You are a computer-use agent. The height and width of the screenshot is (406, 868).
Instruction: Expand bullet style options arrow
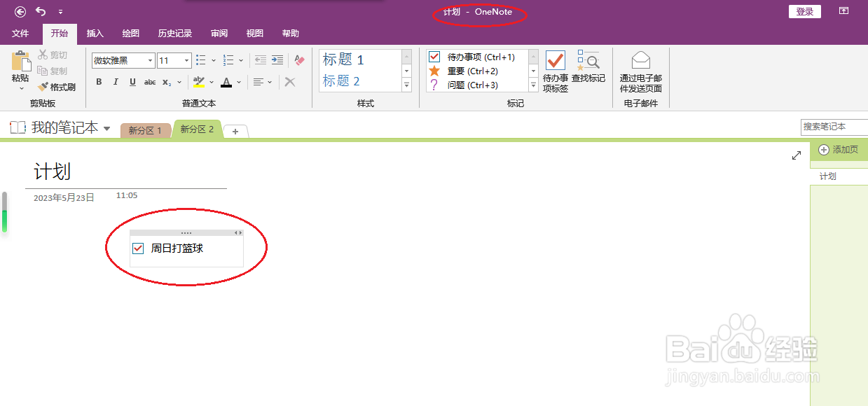coord(213,61)
